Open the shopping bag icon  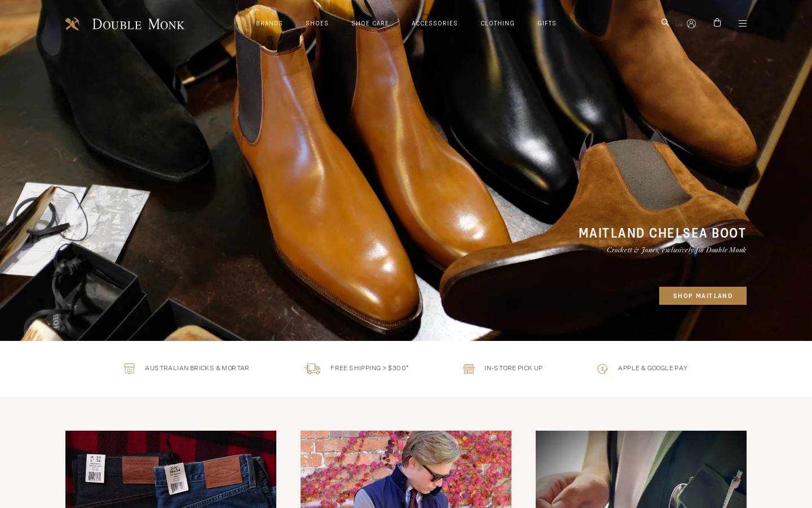(717, 23)
